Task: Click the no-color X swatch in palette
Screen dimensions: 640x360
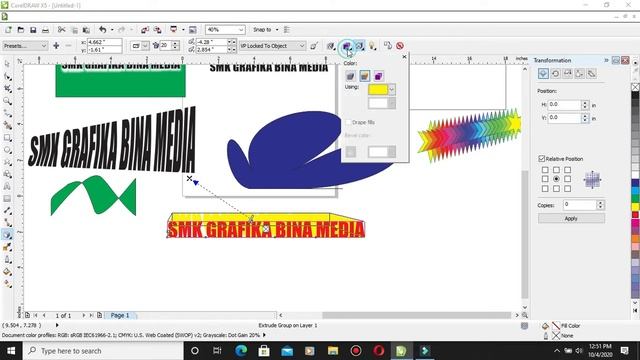Action: point(636,87)
